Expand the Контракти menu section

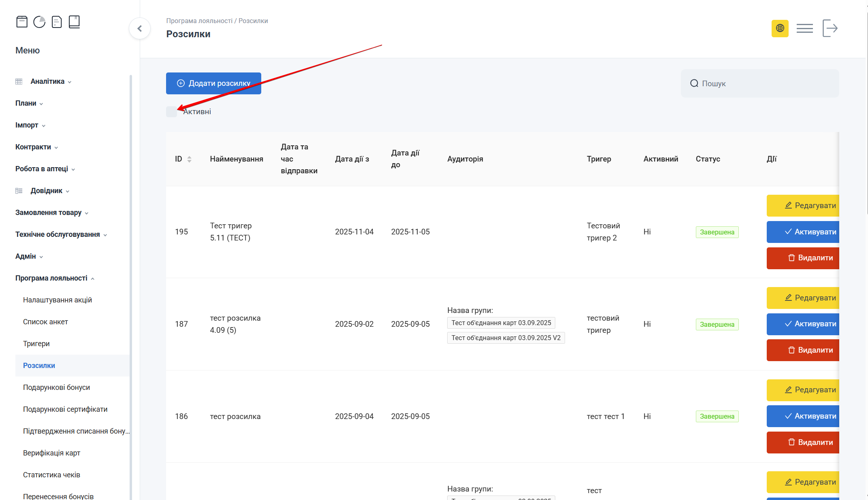[33, 147]
